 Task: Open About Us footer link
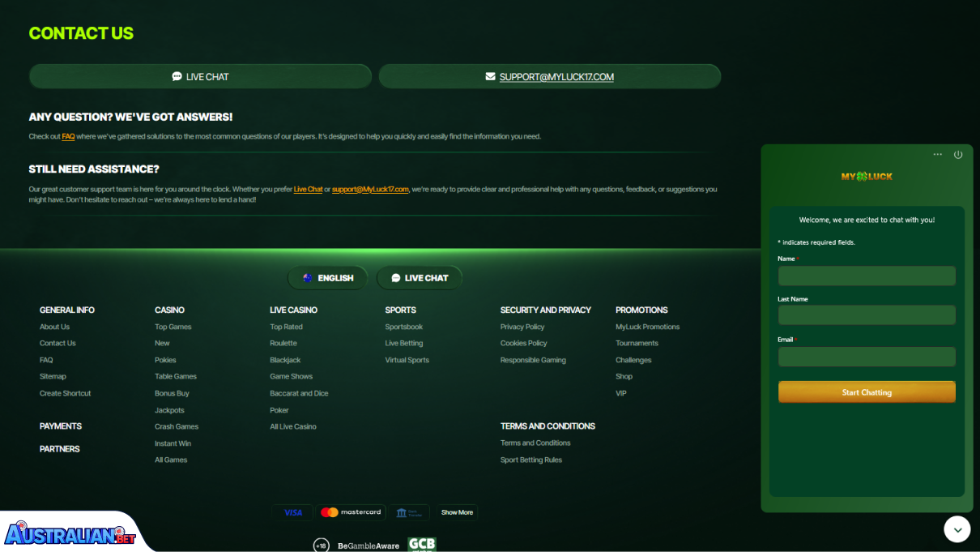tap(54, 327)
